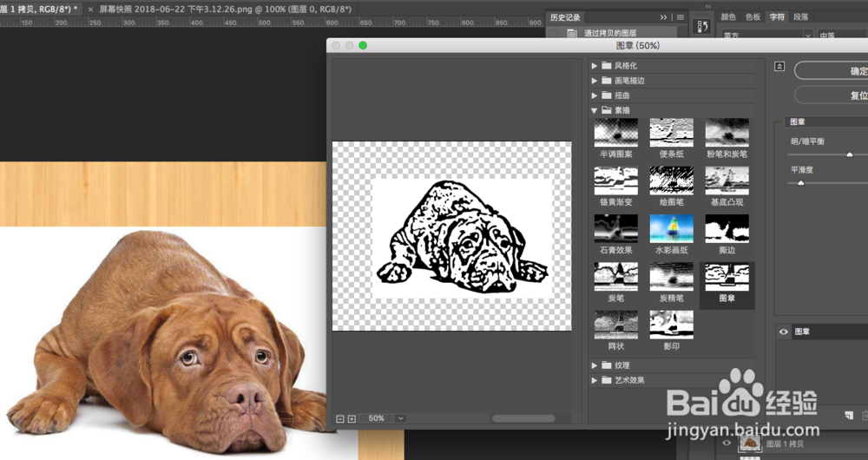Select the 石膏效果 filter thumbnail
The image size is (868, 460).
615,228
